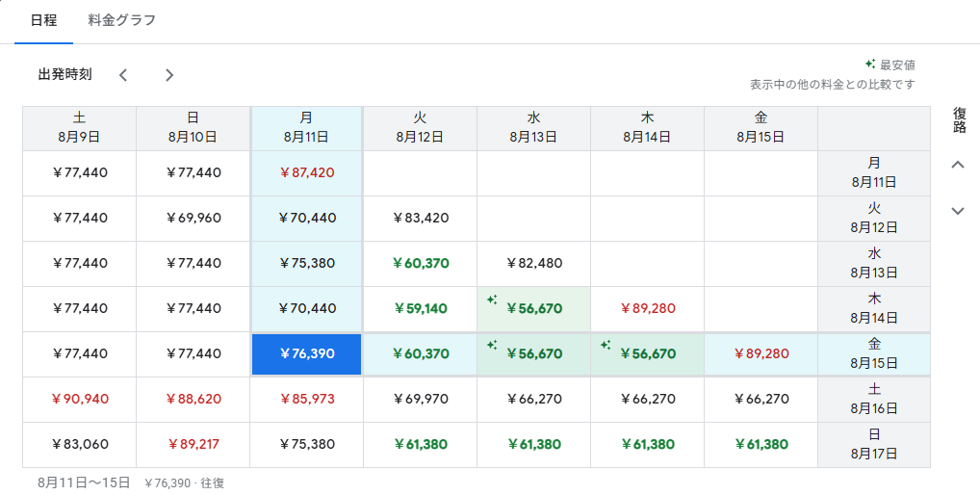Viewport: 980px width, 495px height.
Task: Click the 火 8月12日 departure column header
Action: (x=420, y=128)
